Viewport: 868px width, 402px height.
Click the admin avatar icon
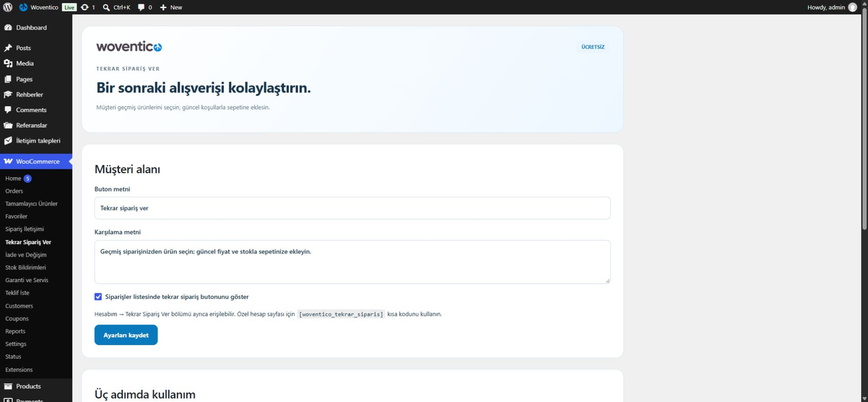point(852,7)
